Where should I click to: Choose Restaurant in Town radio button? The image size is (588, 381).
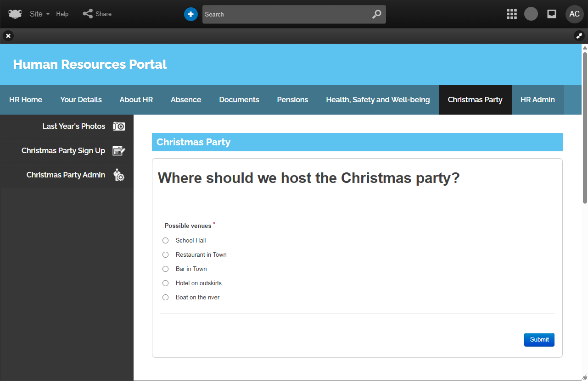[166, 255]
